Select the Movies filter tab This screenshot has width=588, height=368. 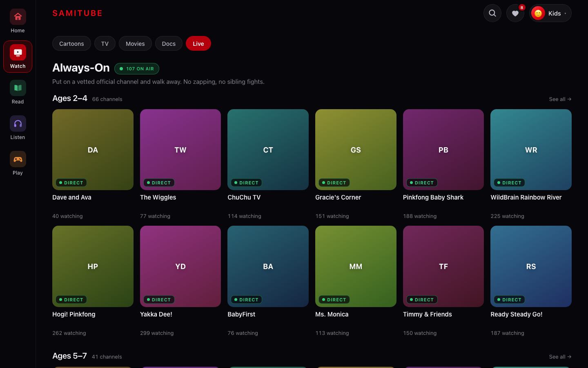[x=135, y=44]
